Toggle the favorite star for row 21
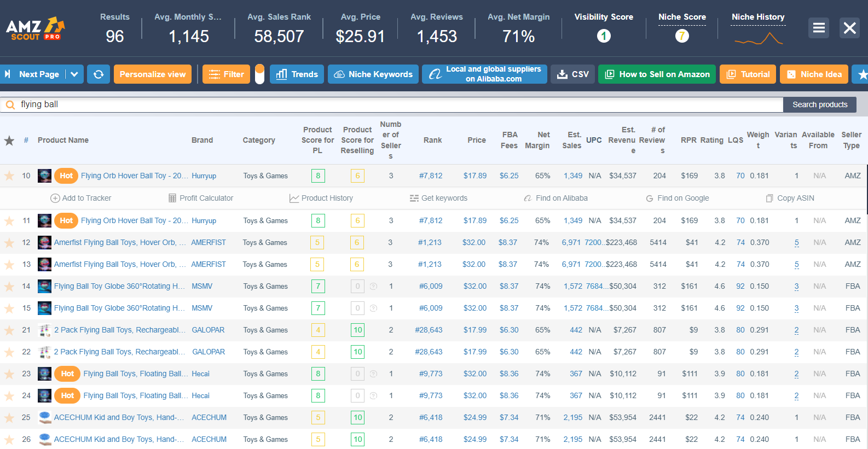 point(9,330)
